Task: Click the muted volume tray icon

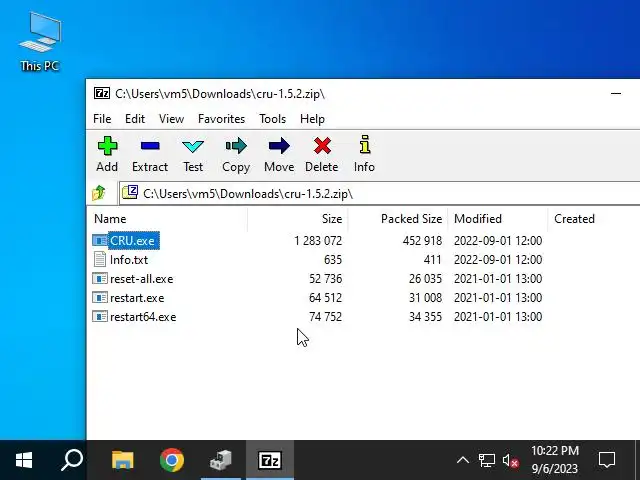Action: click(511, 460)
